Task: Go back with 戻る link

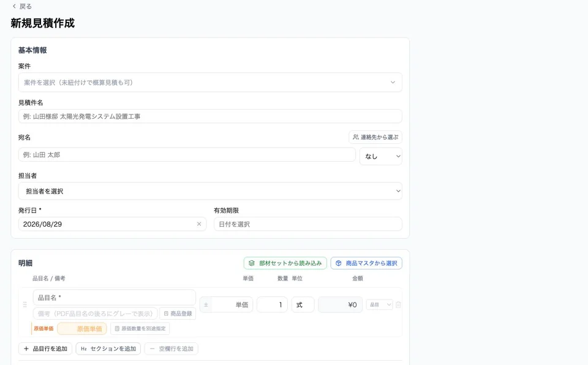Action: point(22,6)
